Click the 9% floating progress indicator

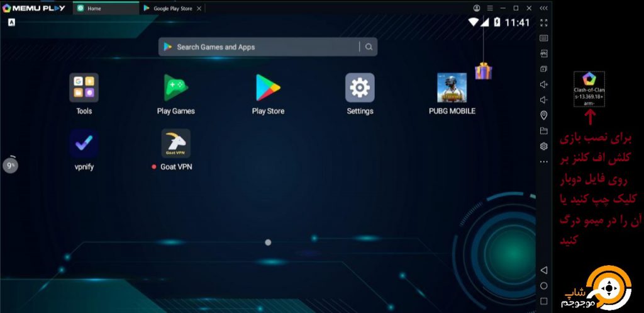coord(10,165)
